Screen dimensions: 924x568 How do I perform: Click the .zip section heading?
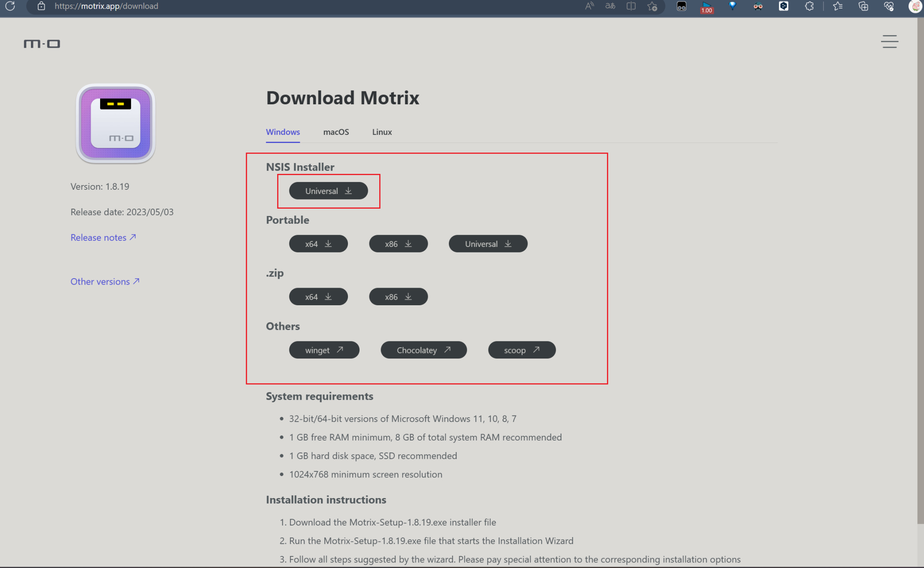(x=274, y=273)
